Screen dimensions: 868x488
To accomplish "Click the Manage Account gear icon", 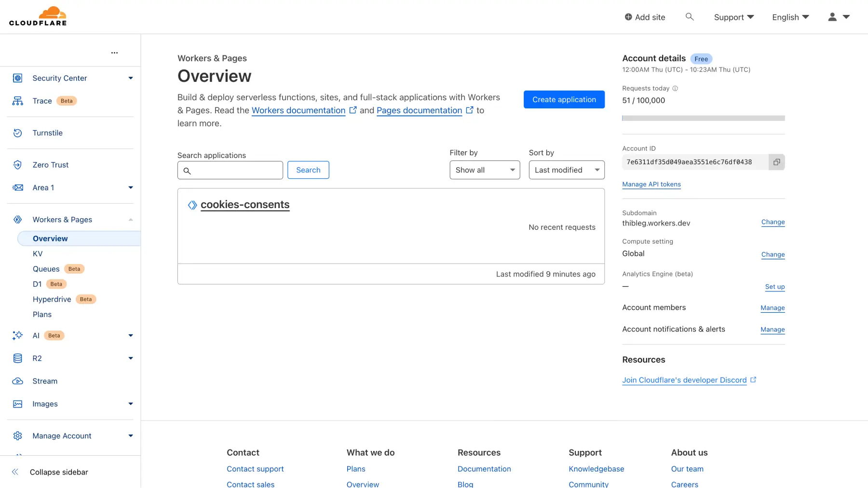I will (x=18, y=435).
